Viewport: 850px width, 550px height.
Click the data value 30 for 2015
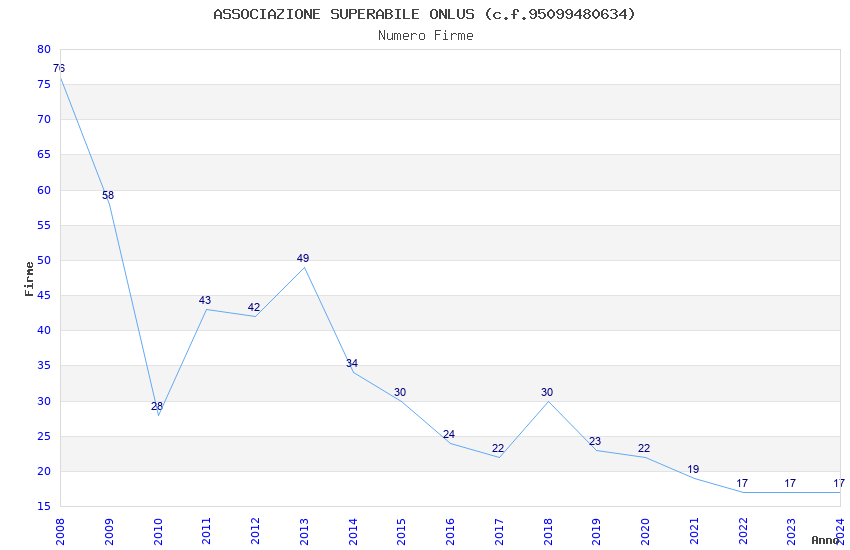[x=400, y=392]
